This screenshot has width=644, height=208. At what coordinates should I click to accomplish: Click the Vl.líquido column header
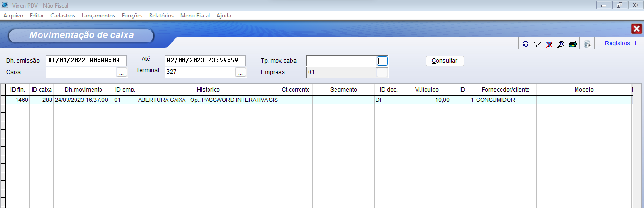(427, 90)
